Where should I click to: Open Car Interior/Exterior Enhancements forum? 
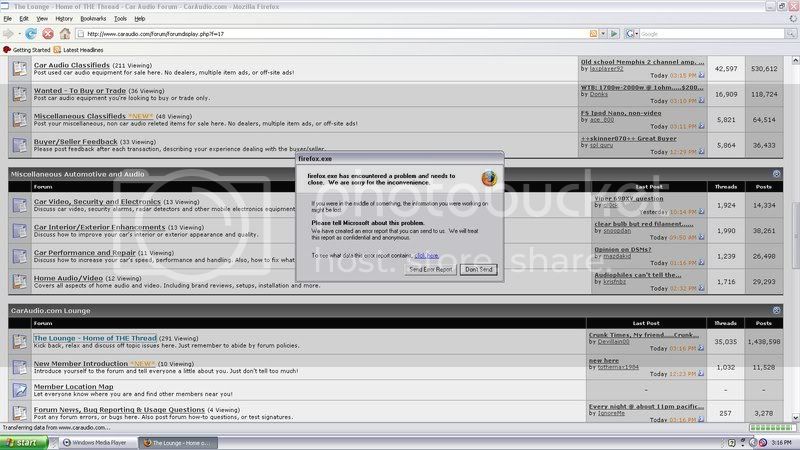(99, 228)
